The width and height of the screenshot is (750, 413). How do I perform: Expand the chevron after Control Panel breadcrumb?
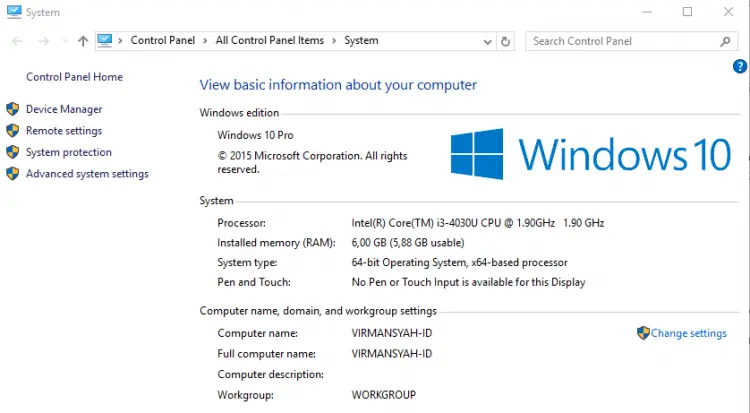click(x=205, y=41)
